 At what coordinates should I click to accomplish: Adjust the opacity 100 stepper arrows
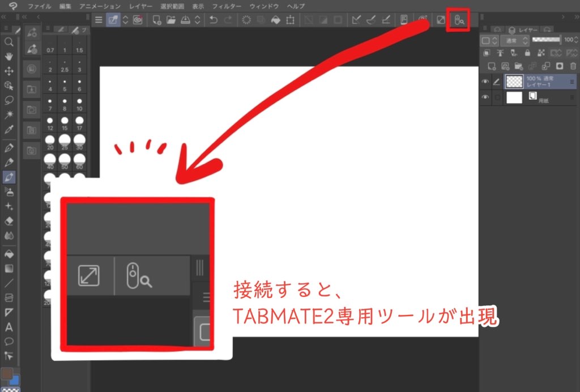[576, 40]
